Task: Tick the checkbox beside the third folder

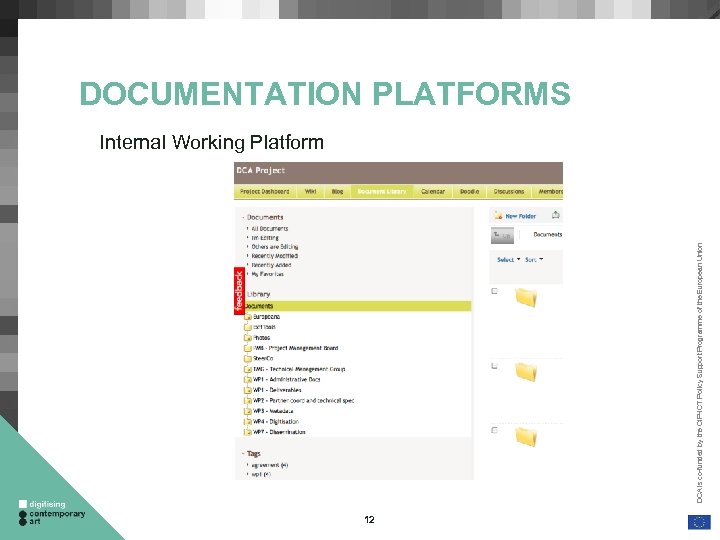Action: coord(495,430)
